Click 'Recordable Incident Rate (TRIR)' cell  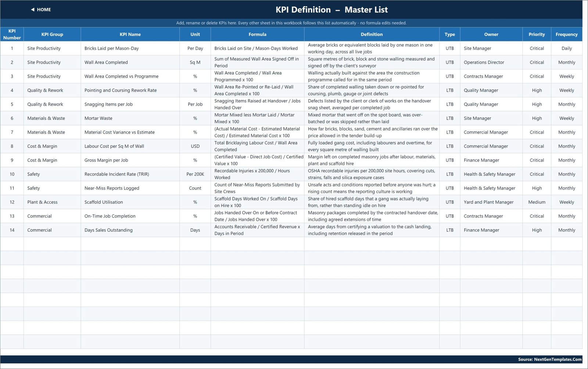[130, 174]
